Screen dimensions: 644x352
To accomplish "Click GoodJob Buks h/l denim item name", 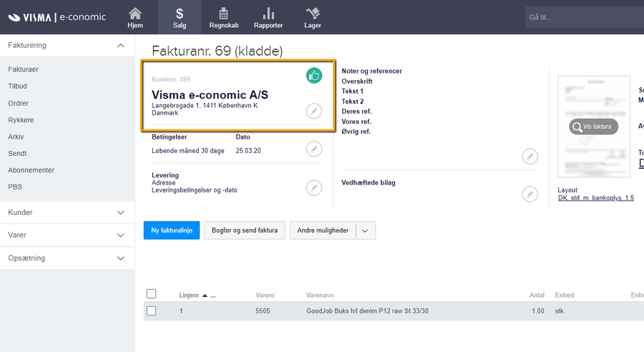I will pyautogui.click(x=367, y=311).
